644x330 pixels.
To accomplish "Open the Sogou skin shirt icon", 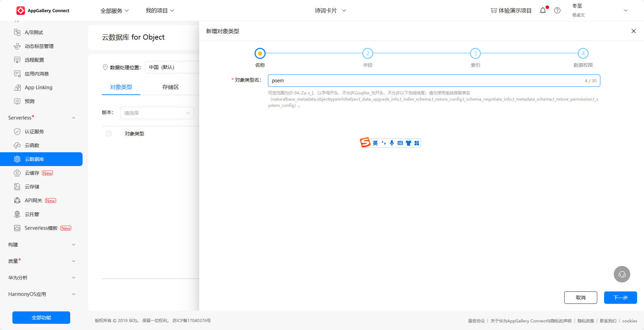I will click(408, 143).
